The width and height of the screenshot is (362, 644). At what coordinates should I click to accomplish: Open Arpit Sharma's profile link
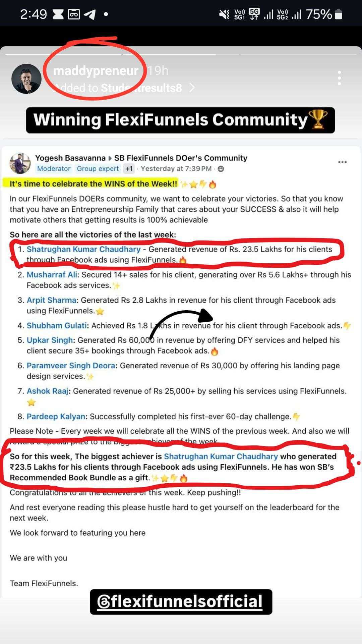(x=51, y=300)
